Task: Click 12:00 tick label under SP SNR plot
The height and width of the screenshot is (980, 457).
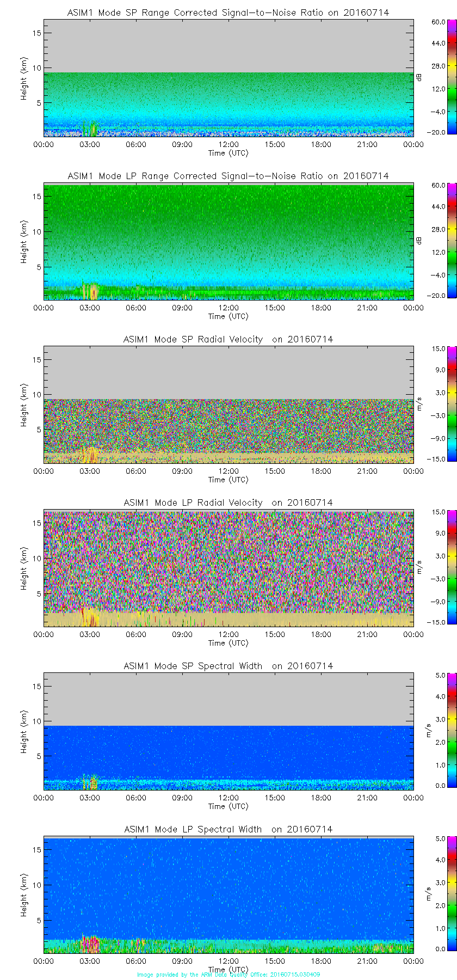Action: [x=228, y=144]
